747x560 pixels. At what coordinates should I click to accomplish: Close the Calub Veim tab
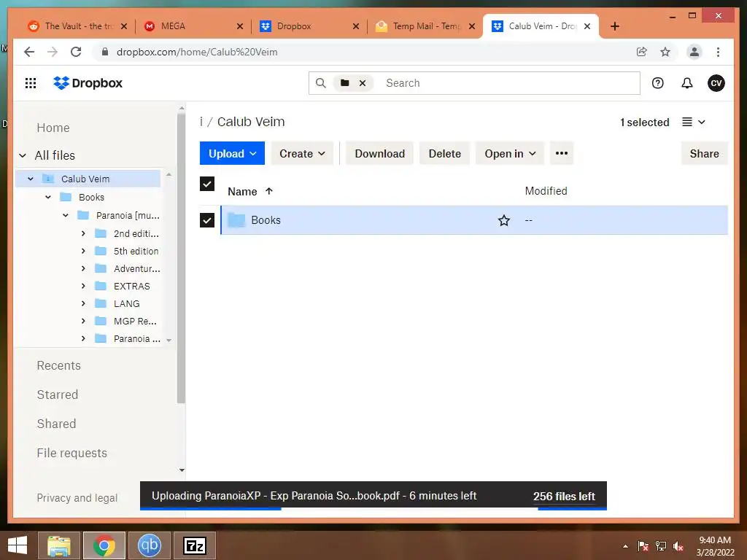click(x=587, y=26)
